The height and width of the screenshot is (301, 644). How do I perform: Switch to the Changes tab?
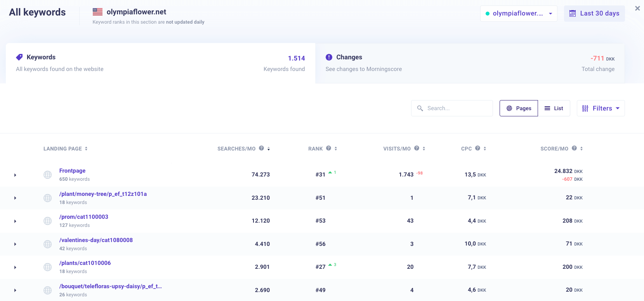[x=470, y=63]
